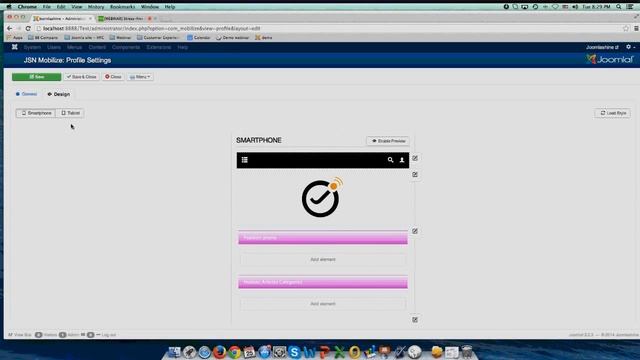
Task: Select the Tablet device view
Action: (70, 113)
